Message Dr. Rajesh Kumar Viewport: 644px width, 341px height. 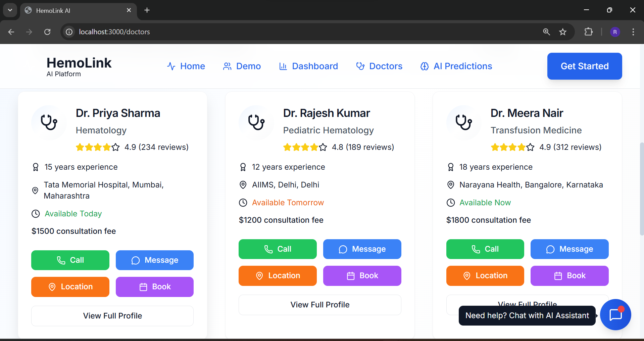pos(362,249)
